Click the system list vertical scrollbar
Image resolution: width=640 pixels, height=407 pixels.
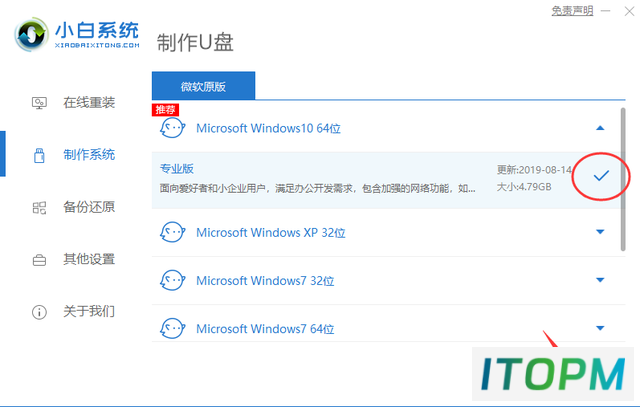tap(623, 180)
